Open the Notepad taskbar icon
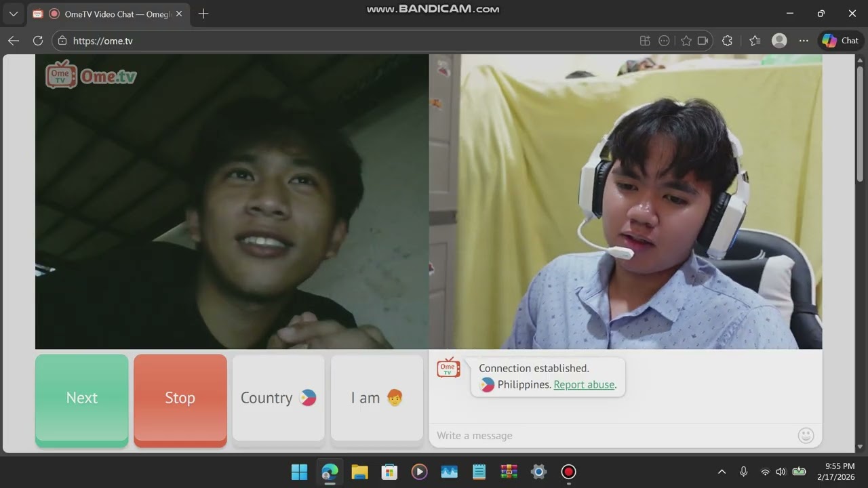Screen dimensions: 868x488 coord(479,472)
